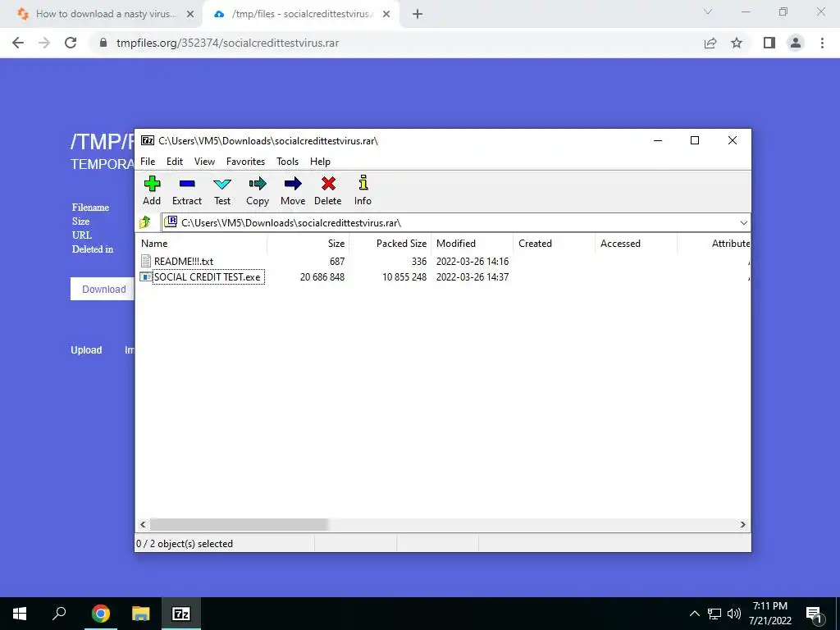Click the README!!!.txt file icon
The width and height of the screenshot is (840, 630).
146,261
